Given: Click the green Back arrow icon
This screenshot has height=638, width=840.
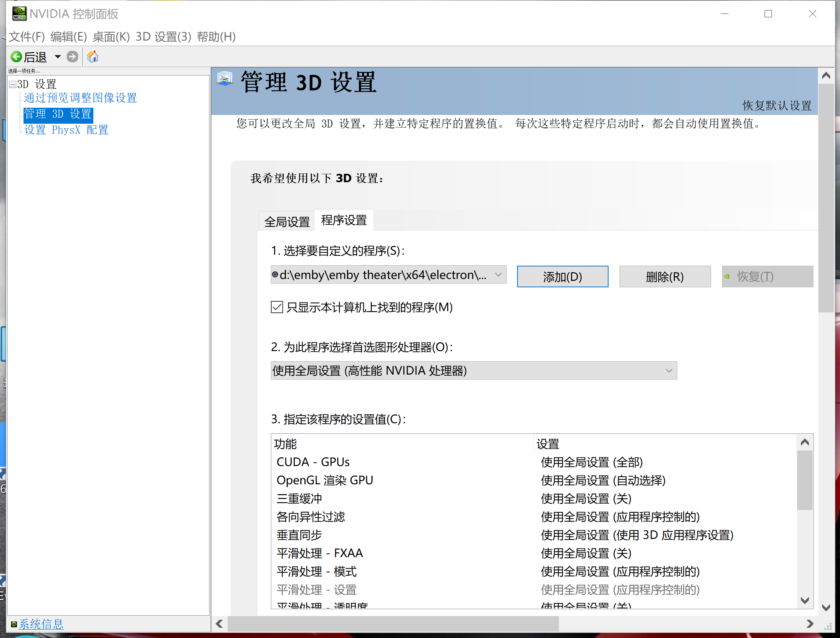Looking at the screenshot, I should 16,57.
